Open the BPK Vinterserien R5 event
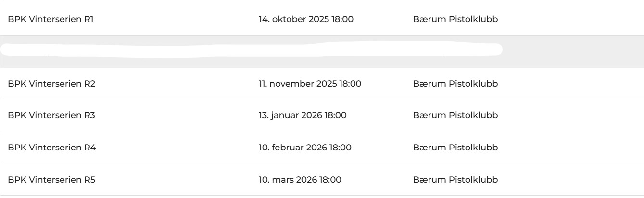The width and height of the screenshot is (644, 198). coord(52,179)
